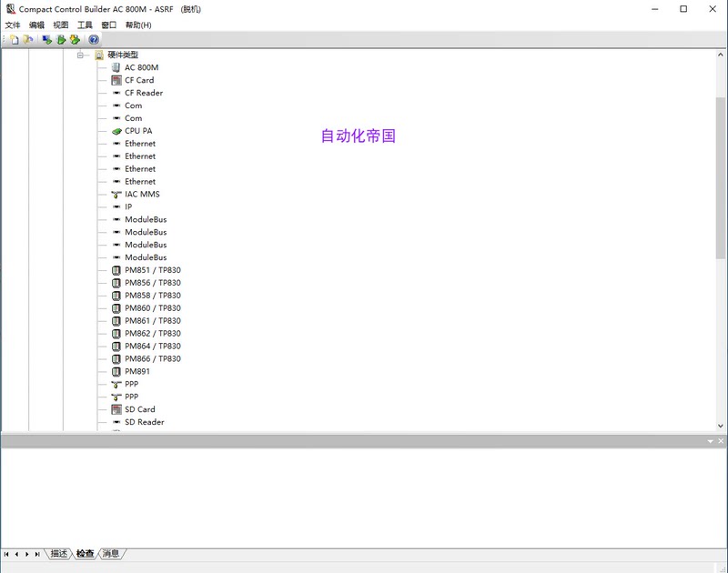
Task: Click the PM866 / TP830 module icon
Action: 116,359
